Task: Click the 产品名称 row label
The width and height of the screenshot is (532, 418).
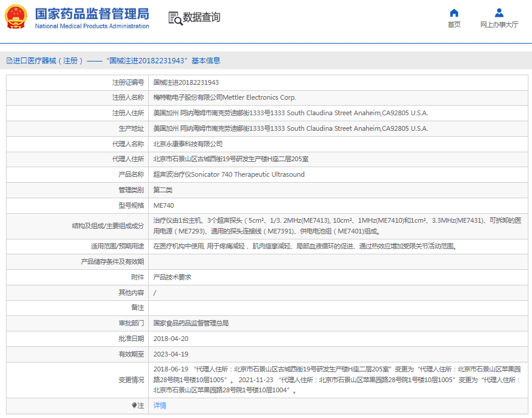Action: 131,175
